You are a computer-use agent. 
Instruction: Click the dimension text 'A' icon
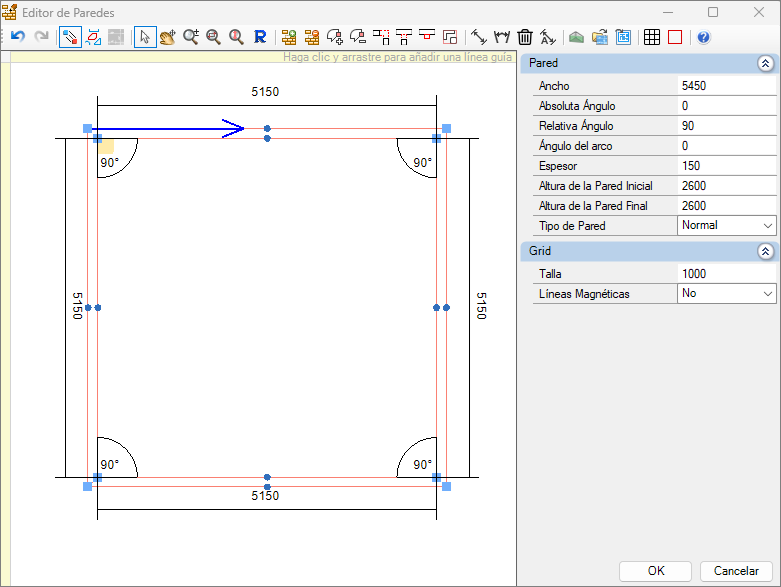[548, 37]
